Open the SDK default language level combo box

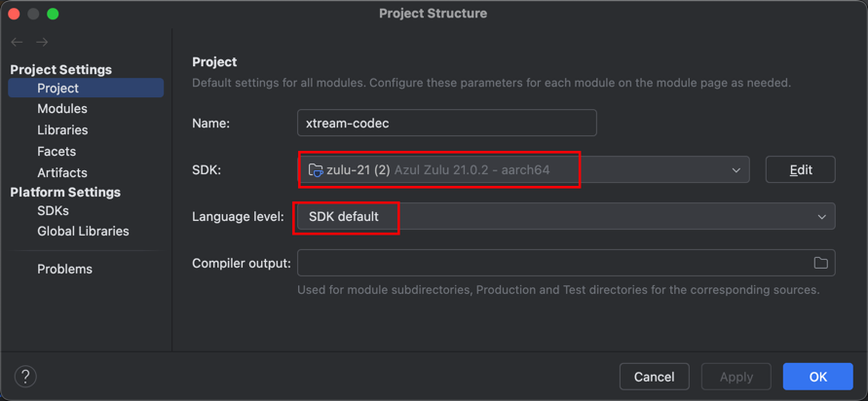coord(566,216)
